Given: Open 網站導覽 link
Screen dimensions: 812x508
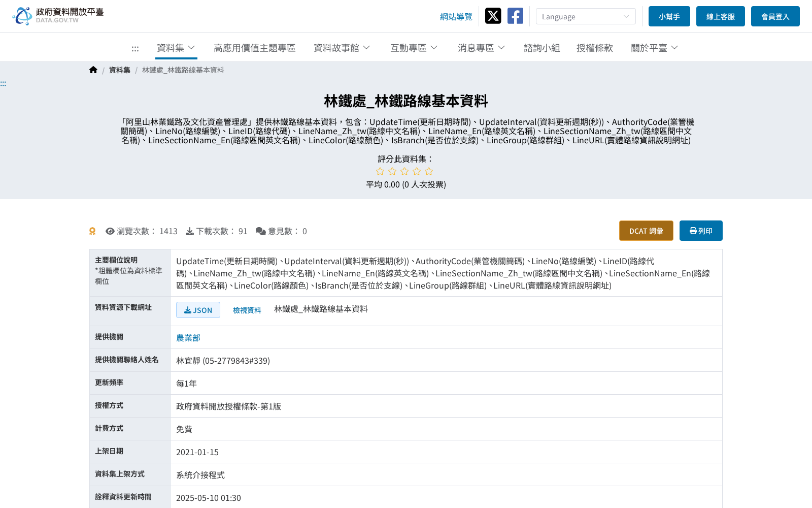Looking at the screenshot, I should tap(456, 17).
